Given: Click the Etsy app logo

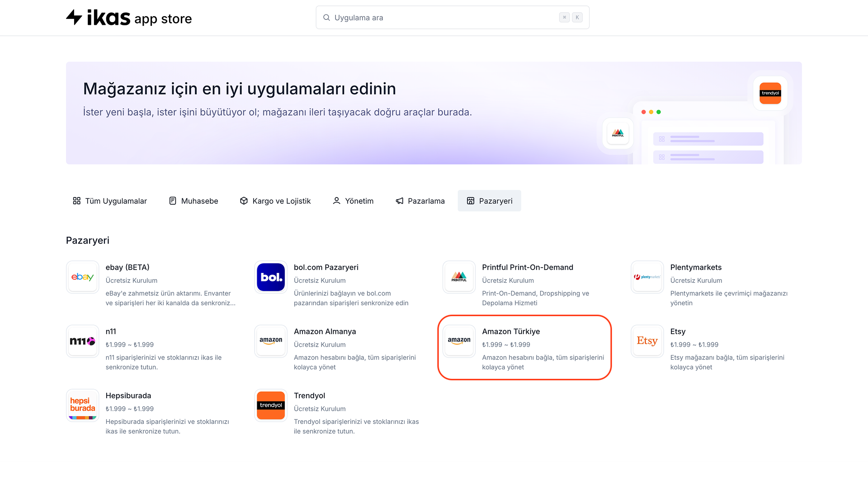Looking at the screenshot, I should pos(647,341).
